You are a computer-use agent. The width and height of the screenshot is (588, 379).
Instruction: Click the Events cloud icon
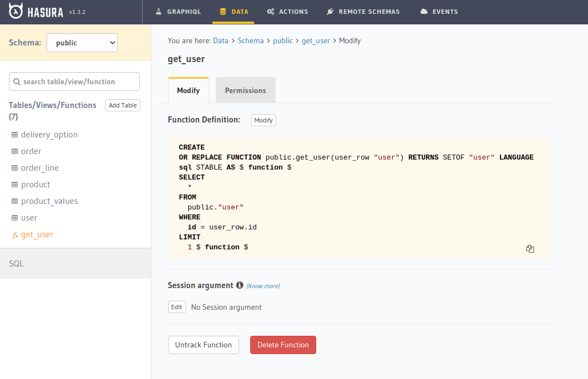[423, 12]
